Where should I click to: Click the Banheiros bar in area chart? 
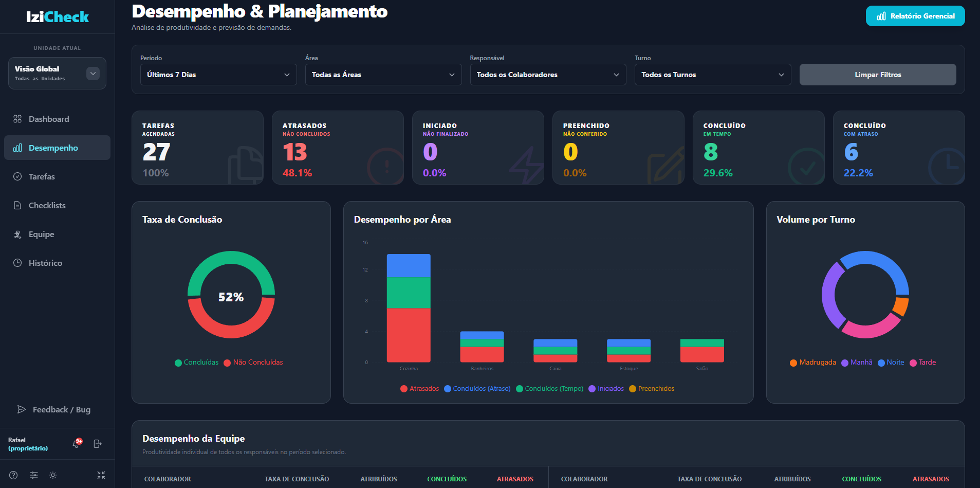click(x=482, y=347)
